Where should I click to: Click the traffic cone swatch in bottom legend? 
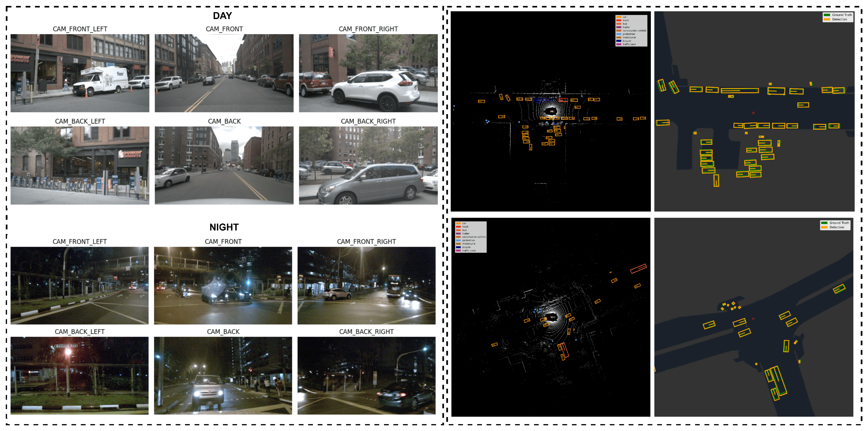(x=458, y=250)
